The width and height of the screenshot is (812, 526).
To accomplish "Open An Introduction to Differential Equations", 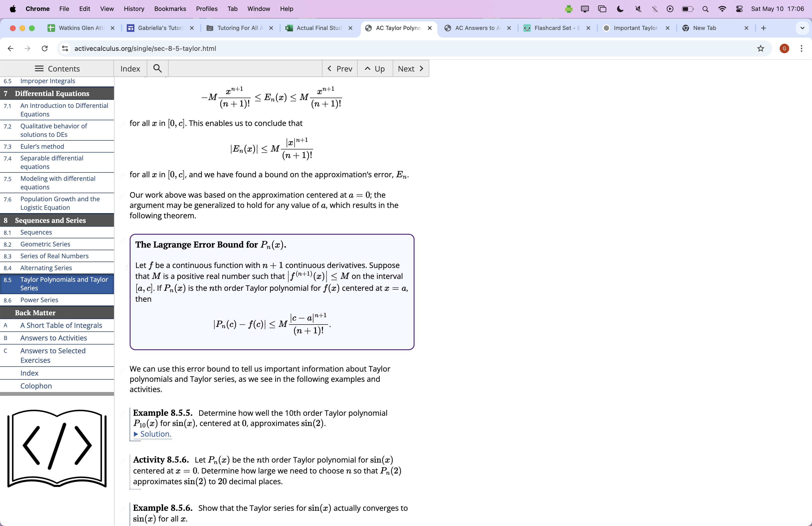I will click(64, 110).
